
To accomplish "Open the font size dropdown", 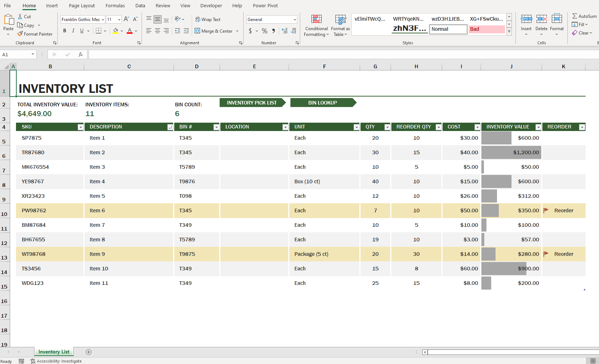I will click(x=119, y=19).
